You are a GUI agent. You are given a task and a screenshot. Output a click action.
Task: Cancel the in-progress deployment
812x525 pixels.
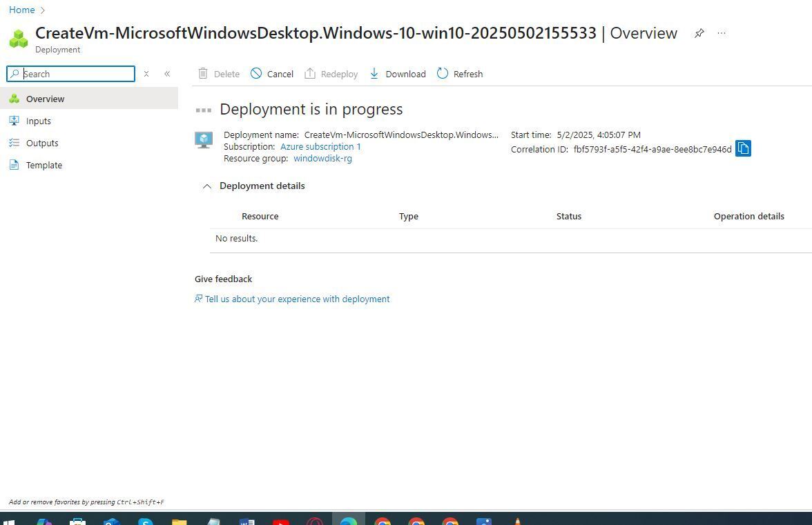272,74
